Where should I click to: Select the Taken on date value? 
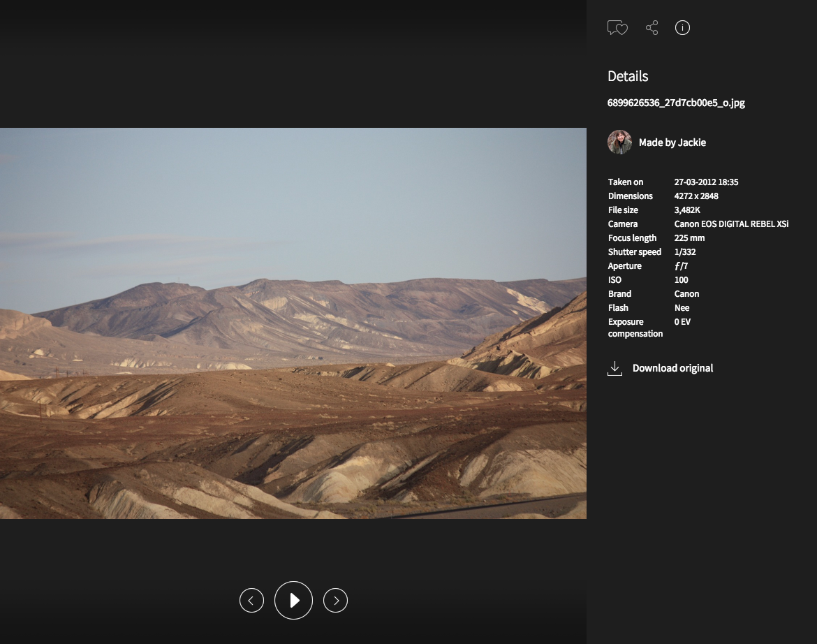(x=706, y=182)
